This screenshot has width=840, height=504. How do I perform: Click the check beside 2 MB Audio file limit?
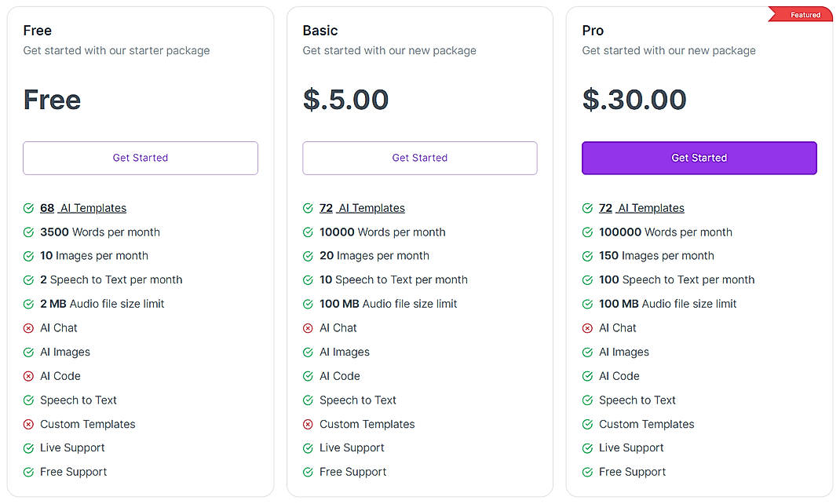click(x=27, y=304)
